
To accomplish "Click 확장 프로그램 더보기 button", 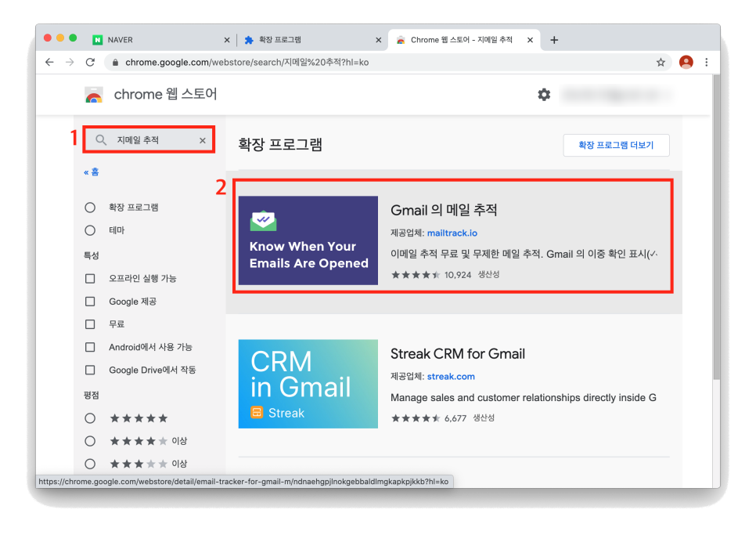I will tap(616, 145).
